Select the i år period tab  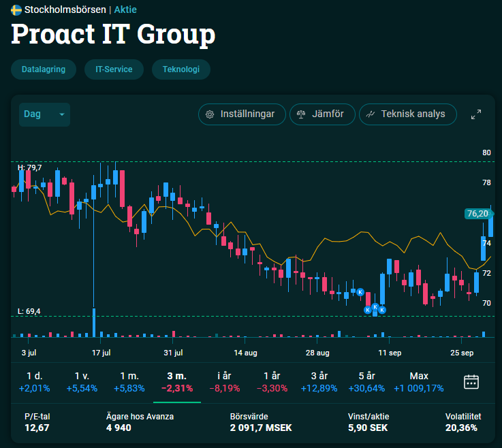[224, 382]
